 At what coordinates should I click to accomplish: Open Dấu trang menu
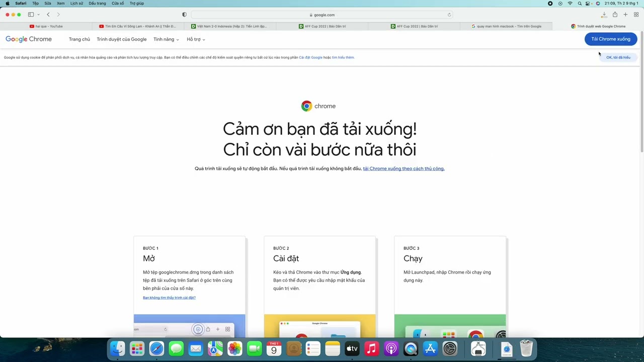[x=97, y=3]
